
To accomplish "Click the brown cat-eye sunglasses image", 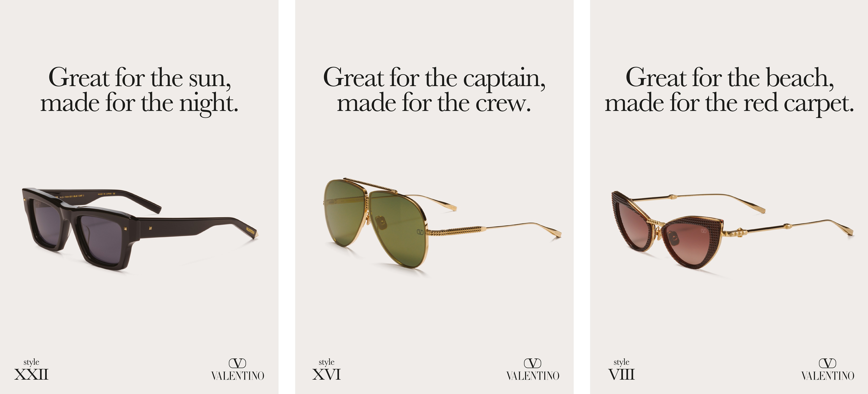I will pyautogui.click(x=733, y=230).
